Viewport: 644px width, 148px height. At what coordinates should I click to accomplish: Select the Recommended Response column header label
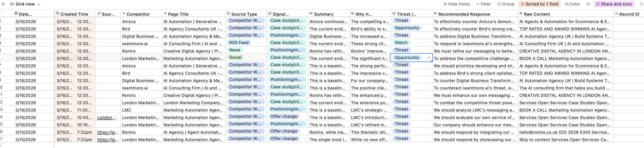pyautogui.click(x=464, y=14)
